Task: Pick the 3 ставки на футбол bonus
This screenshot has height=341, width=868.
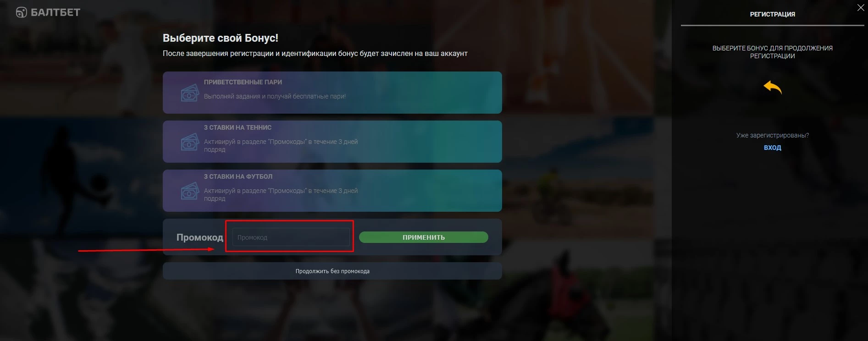Action: point(332,191)
